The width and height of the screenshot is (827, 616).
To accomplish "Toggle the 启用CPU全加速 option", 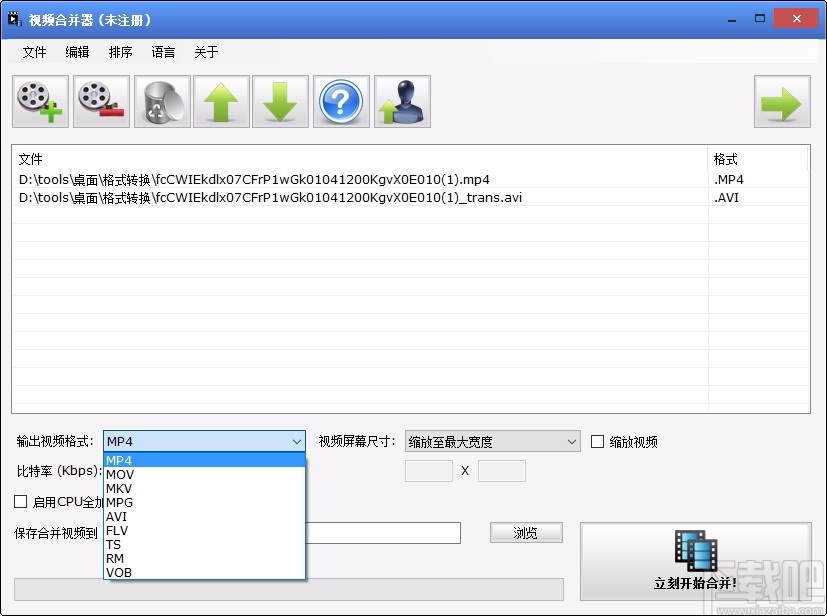I will pyautogui.click(x=21, y=502).
